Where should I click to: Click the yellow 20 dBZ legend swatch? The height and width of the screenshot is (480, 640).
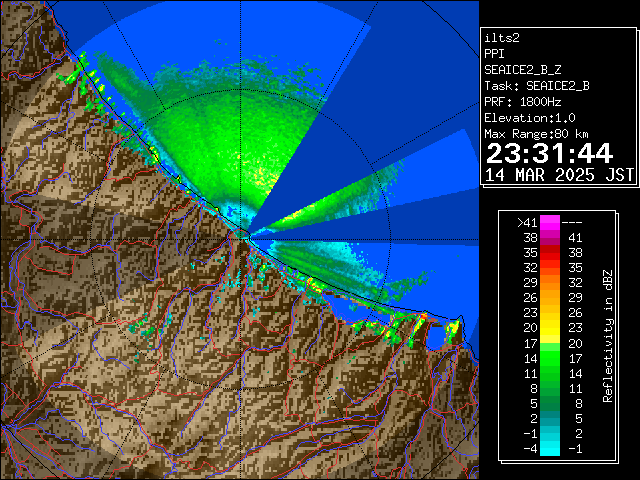[x=550, y=328]
